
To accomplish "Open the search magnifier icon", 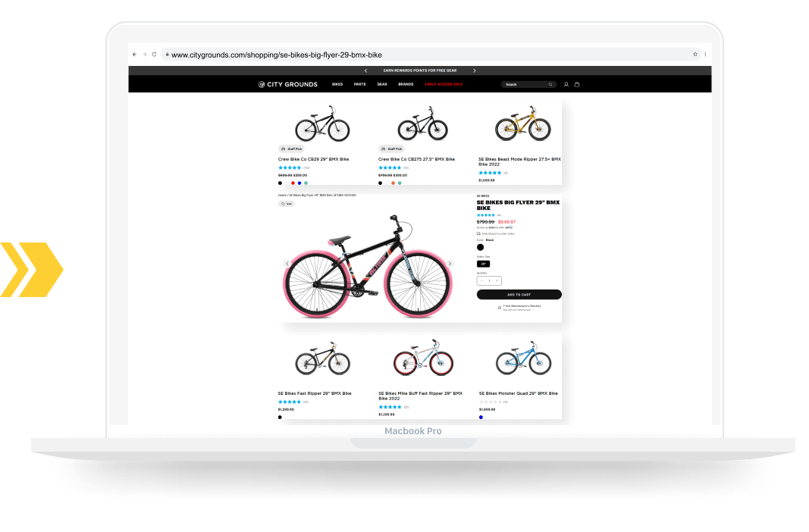I will click(x=551, y=84).
